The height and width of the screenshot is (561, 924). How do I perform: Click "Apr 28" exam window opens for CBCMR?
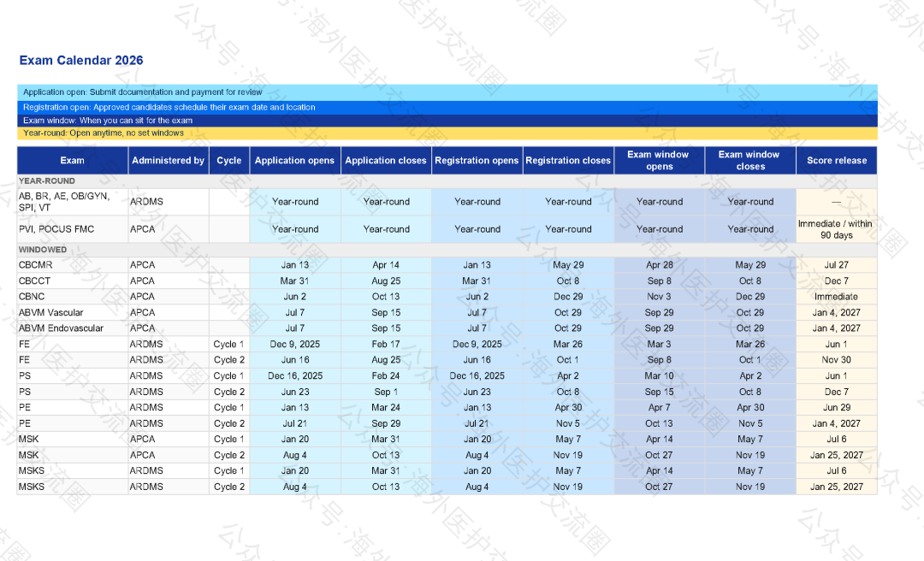pos(659,265)
